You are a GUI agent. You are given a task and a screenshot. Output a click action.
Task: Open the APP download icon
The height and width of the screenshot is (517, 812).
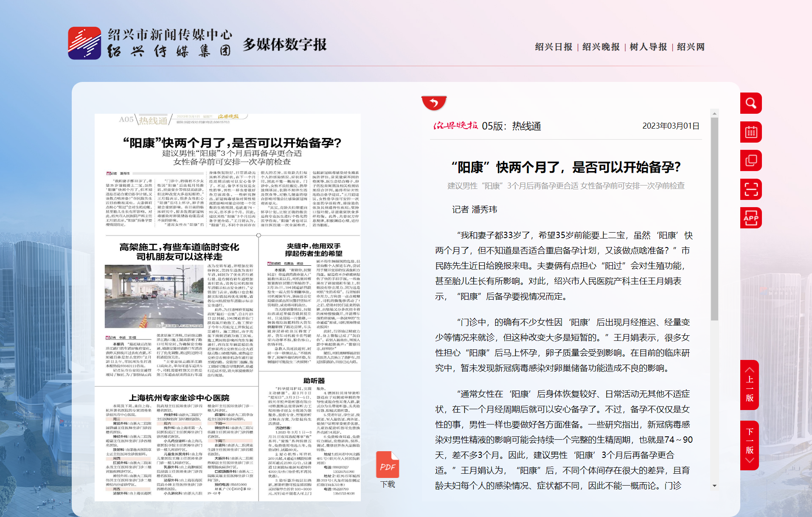click(751, 218)
